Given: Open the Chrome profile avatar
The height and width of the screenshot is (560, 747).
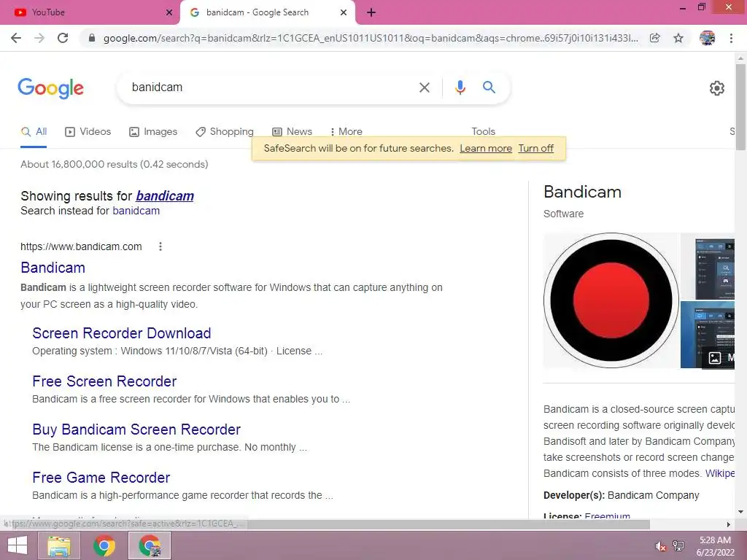Looking at the screenshot, I should tap(707, 38).
